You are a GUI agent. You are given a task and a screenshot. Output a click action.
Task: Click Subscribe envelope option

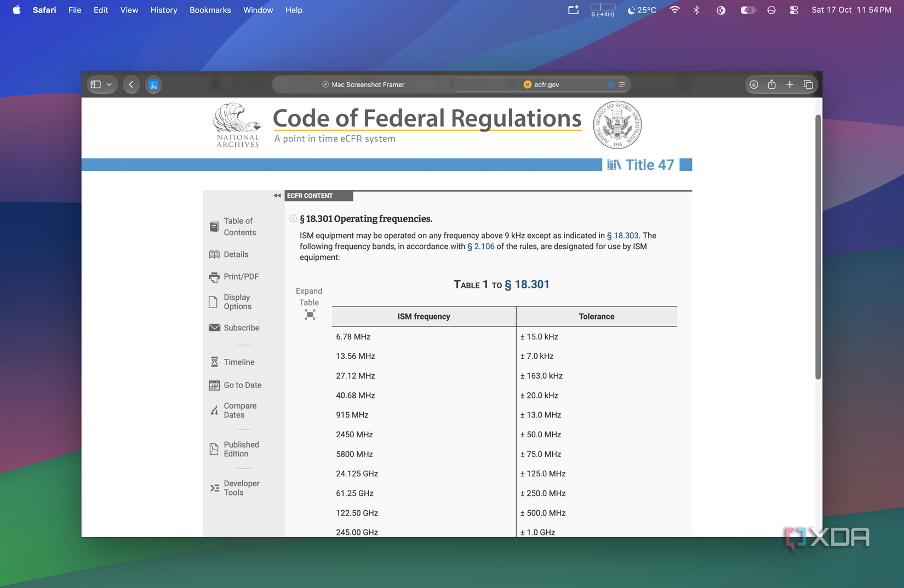pos(234,328)
